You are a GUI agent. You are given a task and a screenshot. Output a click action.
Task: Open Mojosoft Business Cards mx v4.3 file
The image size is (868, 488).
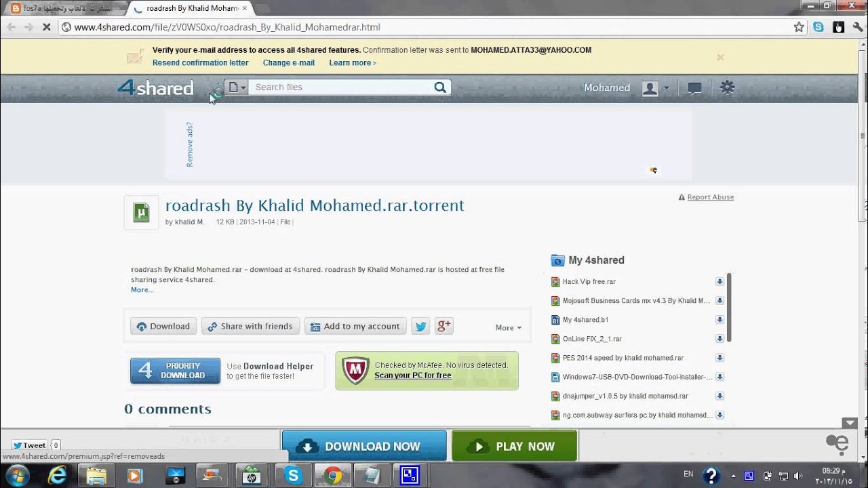click(x=636, y=300)
